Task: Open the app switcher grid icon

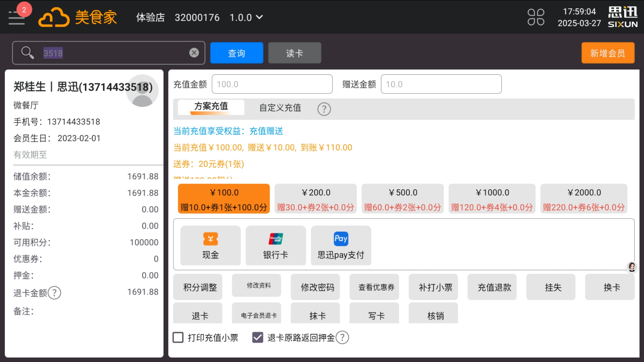Action: point(536,17)
